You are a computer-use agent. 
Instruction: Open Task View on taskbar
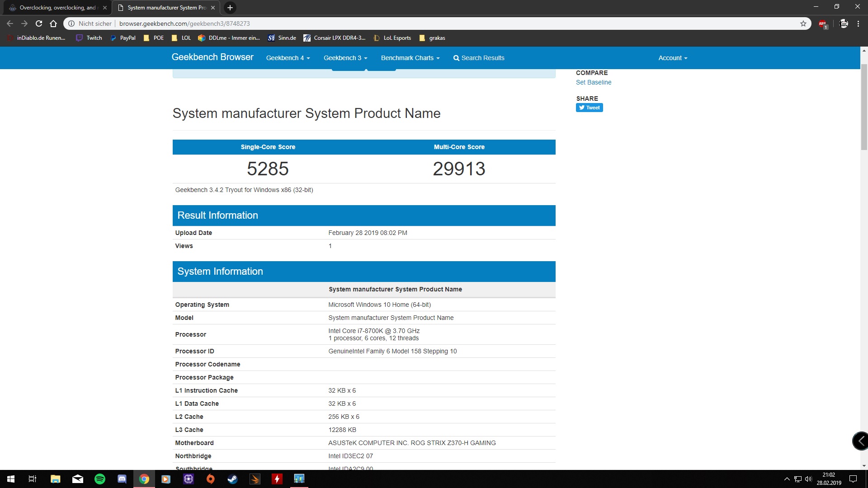coord(33,479)
